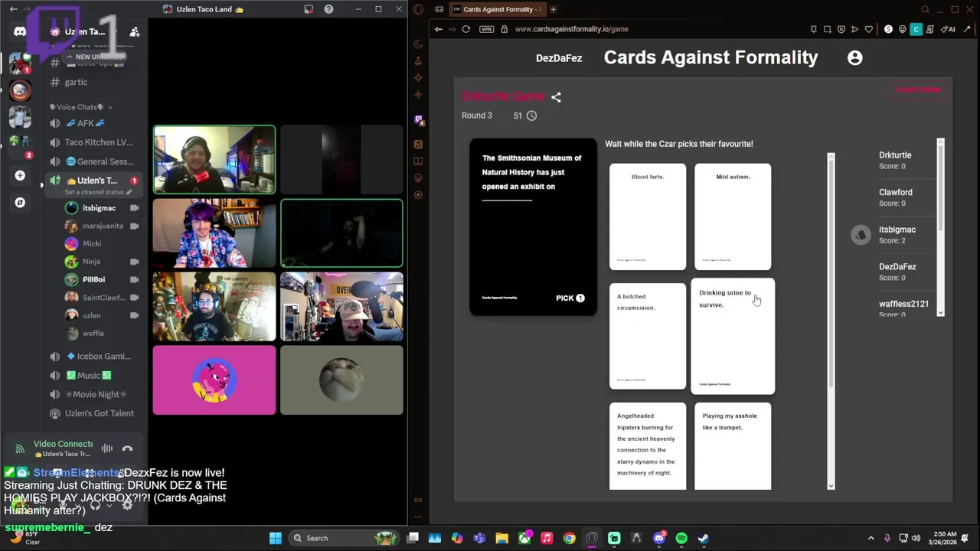
Task: Open browser ad blocker shield icon
Action: 841,29
